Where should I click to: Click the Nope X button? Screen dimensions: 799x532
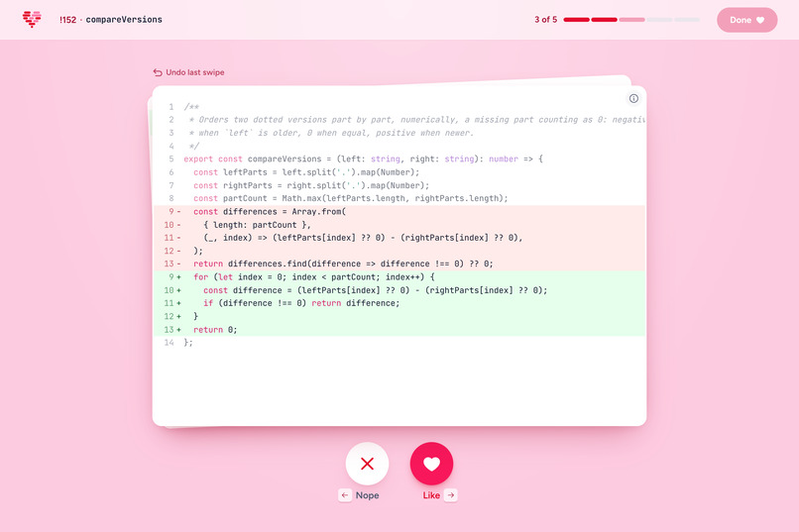(367, 464)
